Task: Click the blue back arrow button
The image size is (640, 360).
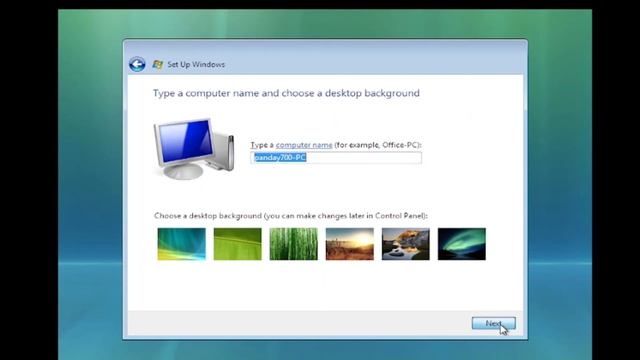Action: pos(137,64)
